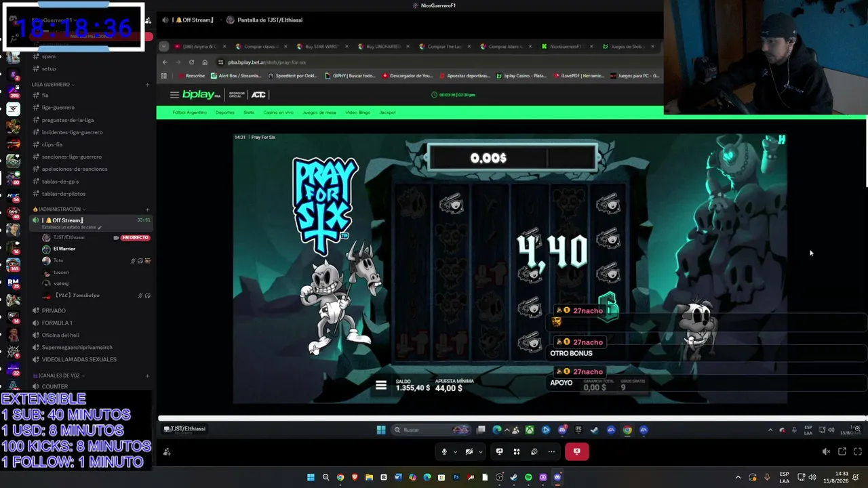This screenshot has height=488, width=868.
Task: Stop screen sharing in call controls
Action: [x=500, y=451]
